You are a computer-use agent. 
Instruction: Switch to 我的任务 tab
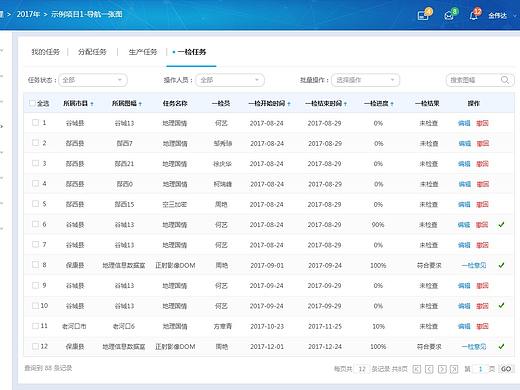point(45,52)
